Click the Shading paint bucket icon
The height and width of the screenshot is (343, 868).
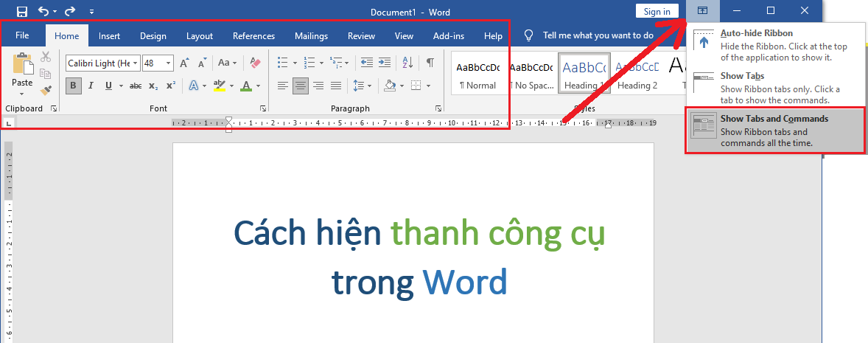[x=390, y=86]
